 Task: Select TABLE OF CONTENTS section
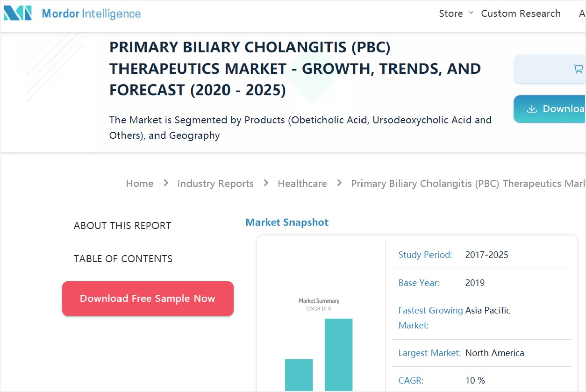pos(123,259)
